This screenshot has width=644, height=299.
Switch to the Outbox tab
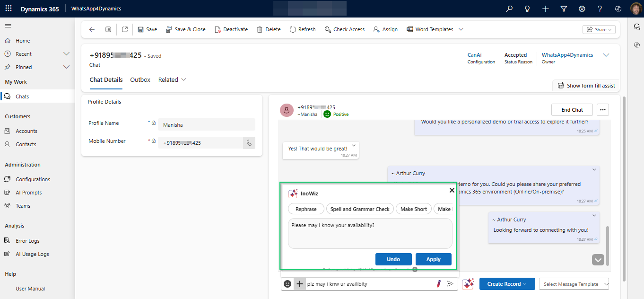click(140, 79)
